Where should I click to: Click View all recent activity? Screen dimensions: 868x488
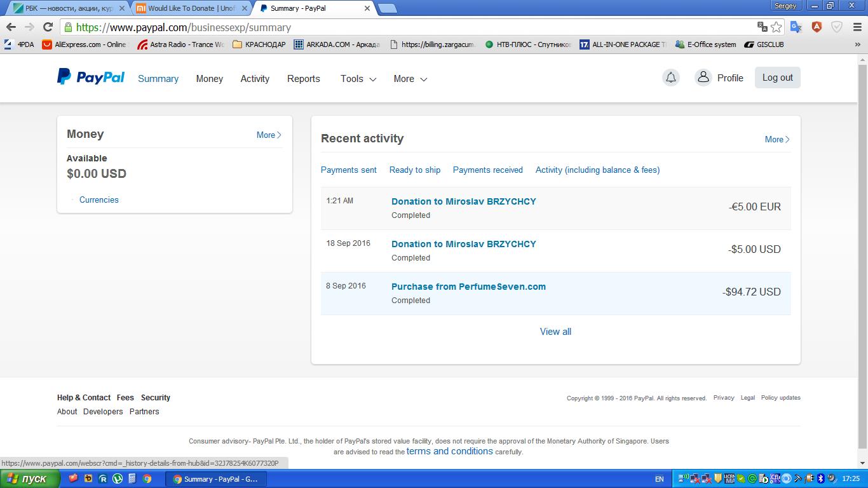[555, 332]
